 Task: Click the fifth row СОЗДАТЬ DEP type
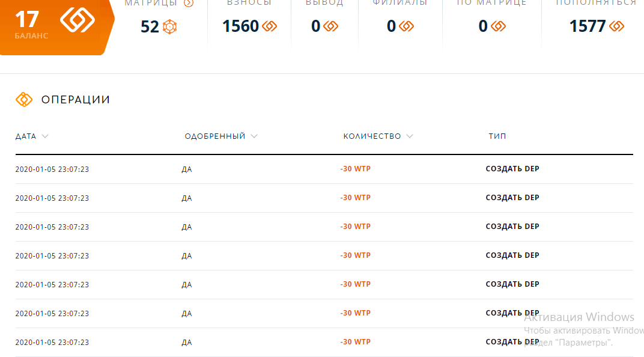512,284
